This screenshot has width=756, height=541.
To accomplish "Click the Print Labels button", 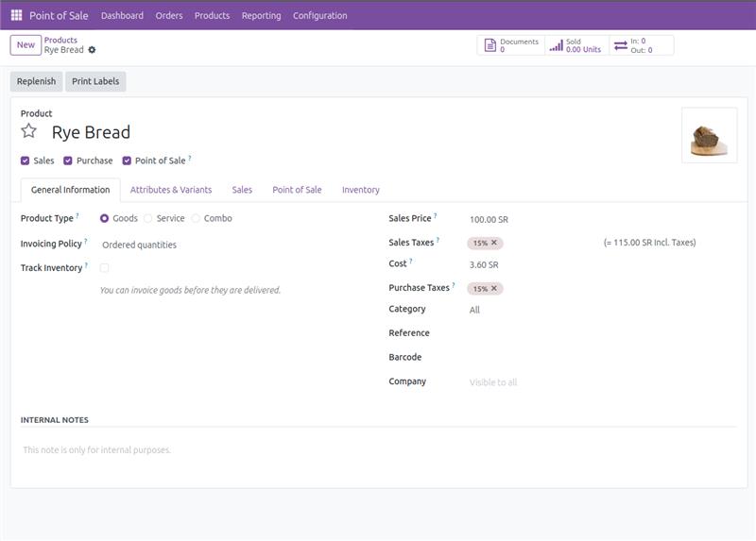I will (x=95, y=81).
